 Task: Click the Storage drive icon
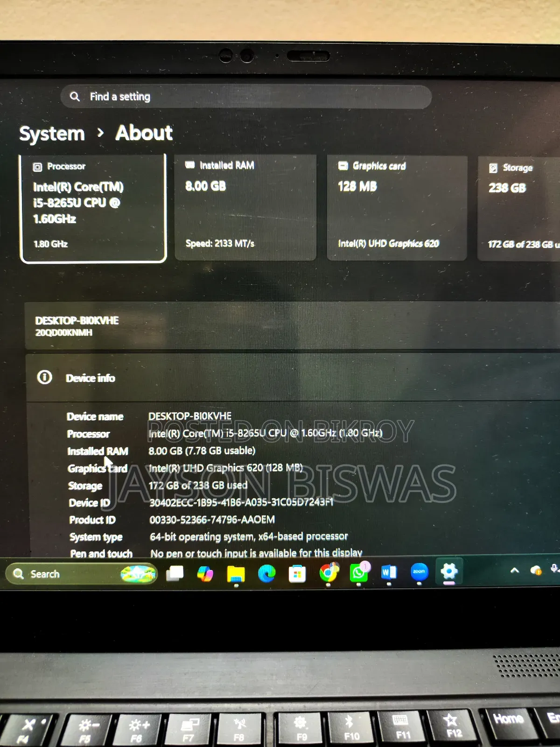(x=493, y=168)
